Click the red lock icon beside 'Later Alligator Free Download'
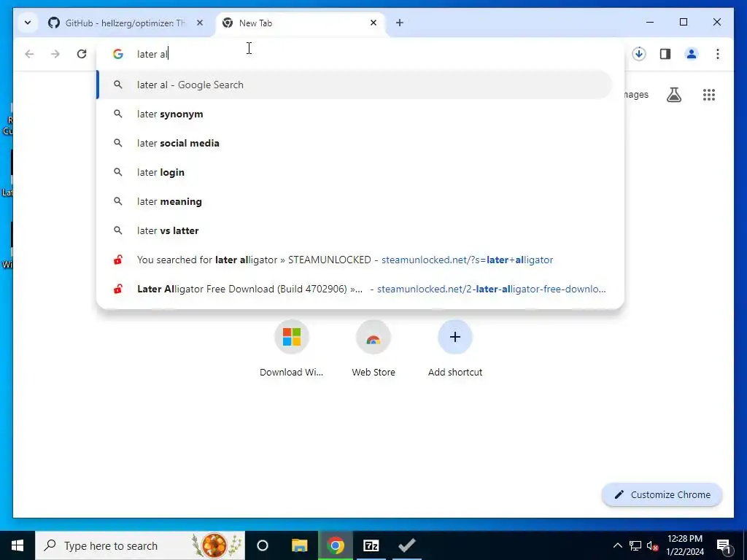The width and height of the screenshot is (747, 560). 118,289
